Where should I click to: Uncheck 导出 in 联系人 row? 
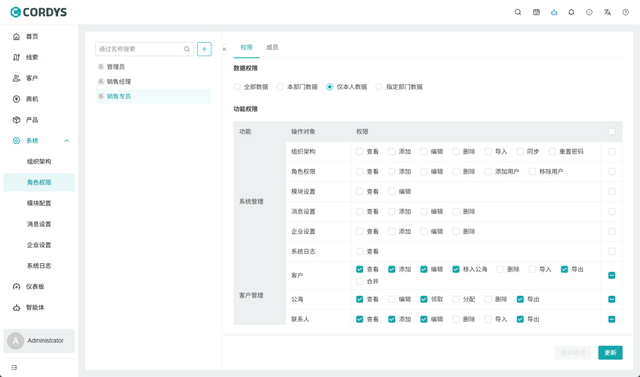pos(520,319)
